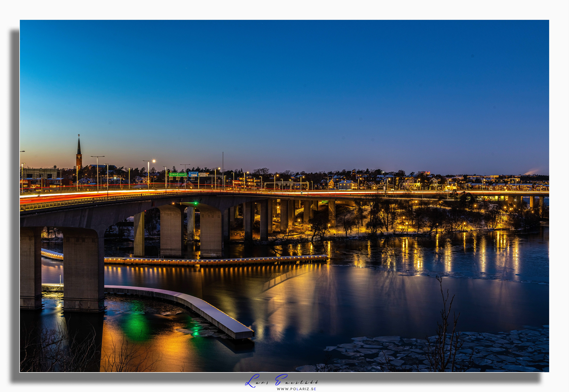Click the www.polariz.se website text
This screenshot has width=569, height=392.
pyautogui.click(x=296, y=389)
